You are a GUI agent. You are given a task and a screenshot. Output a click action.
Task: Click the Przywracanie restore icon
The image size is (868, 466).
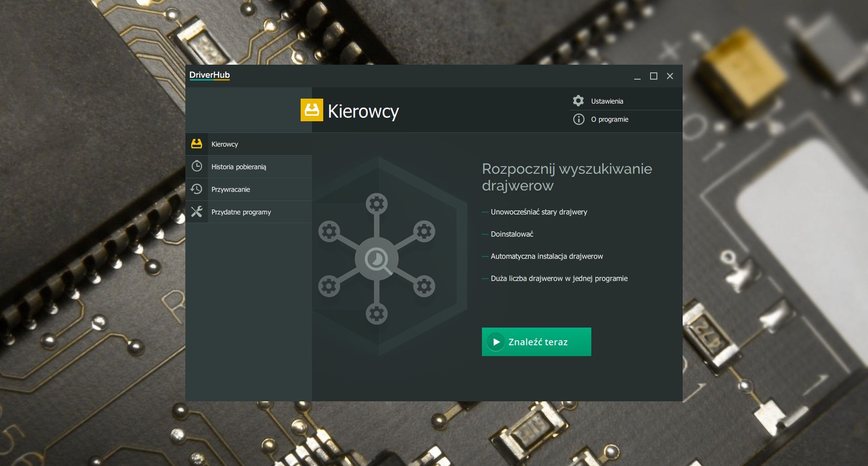pyautogui.click(x=197, y=189)
